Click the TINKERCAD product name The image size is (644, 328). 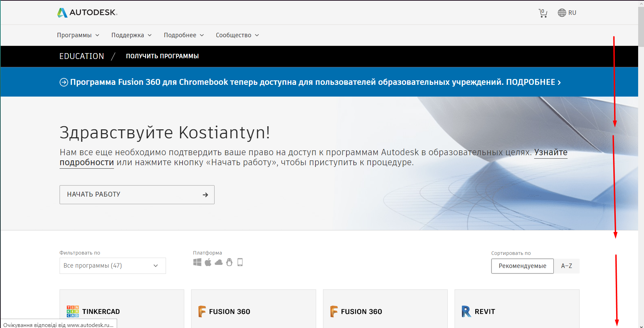click(x=101, y=311)
